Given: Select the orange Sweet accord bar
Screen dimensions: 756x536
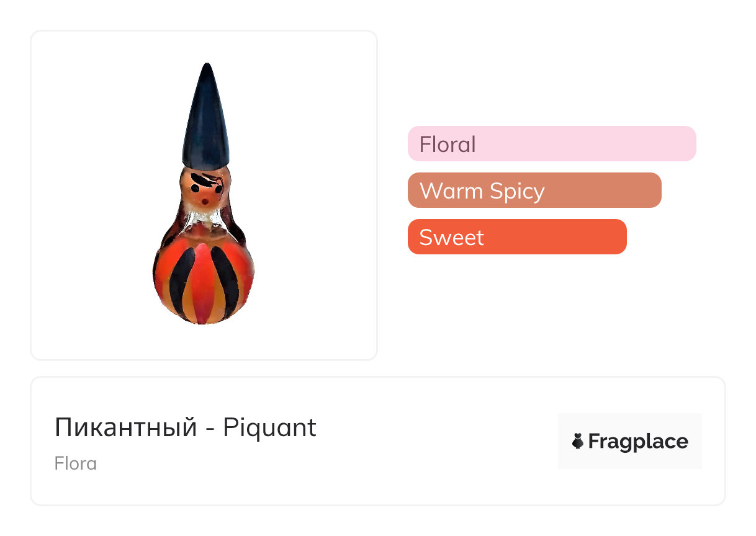Looking at the screenshot, I should pos(517,237).
